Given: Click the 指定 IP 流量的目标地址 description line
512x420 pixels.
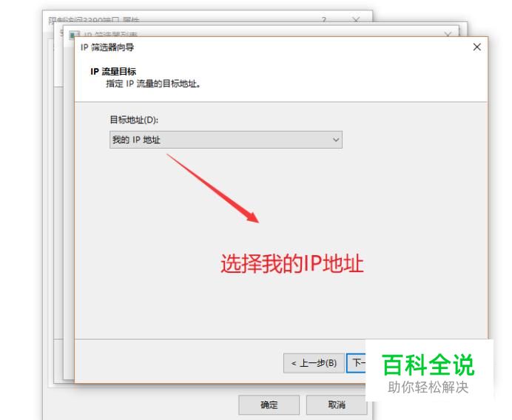Looking at the screenshot, I should 153,84.
